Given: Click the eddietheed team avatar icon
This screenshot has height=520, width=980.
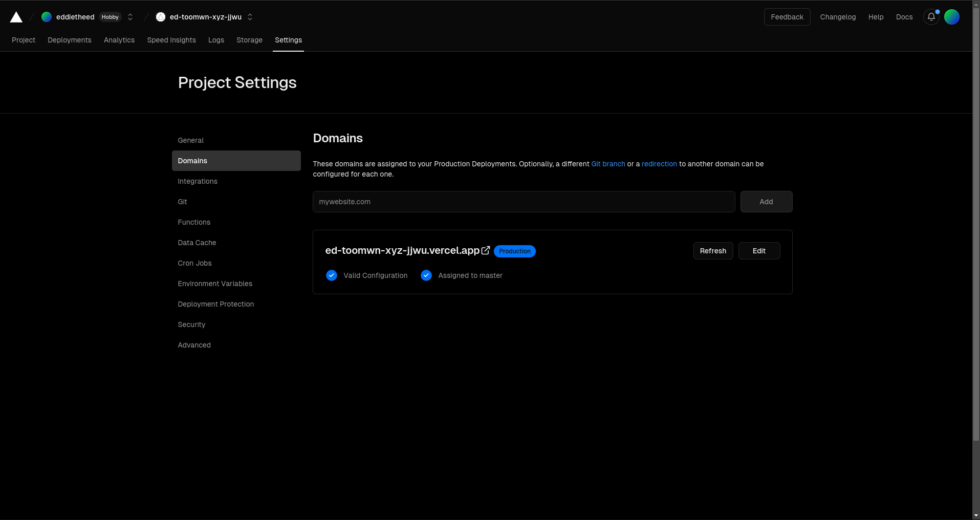Looking at the screenshot, I should tap(47, 17).
